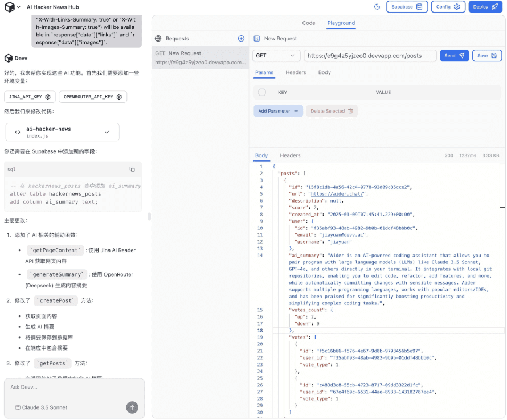Select the GET New Request entry
The width and height of the screenshot is (507, 420).
(x=201, y=58)
